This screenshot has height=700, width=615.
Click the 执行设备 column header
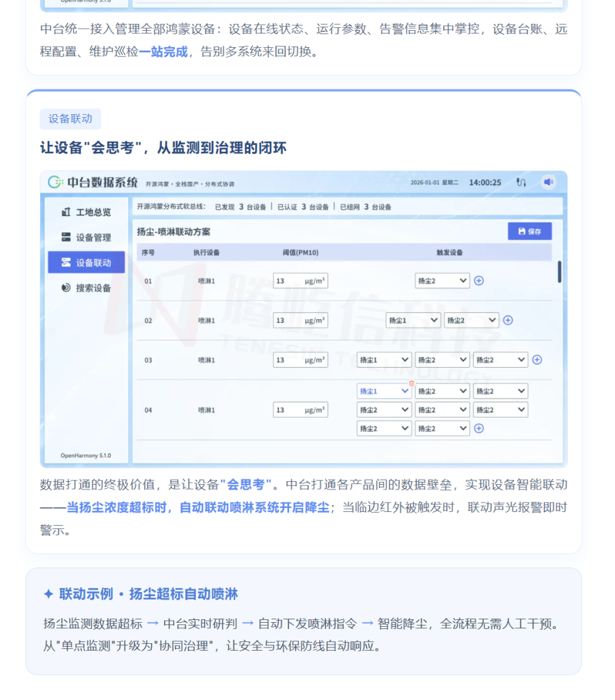pos(206,253)
